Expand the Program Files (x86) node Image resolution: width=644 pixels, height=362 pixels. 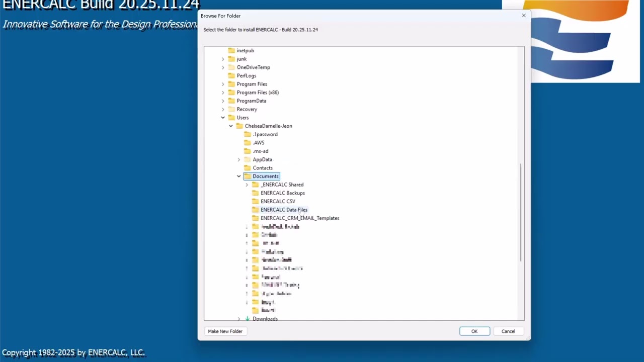[223, 93]
